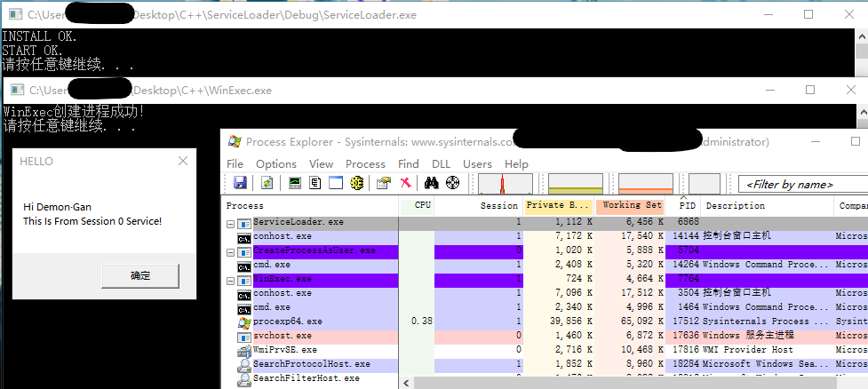This screenshot has height=389, width=868.
Task: Click the binoculars Find Handle icon
Action: click(x=432, y=183)
